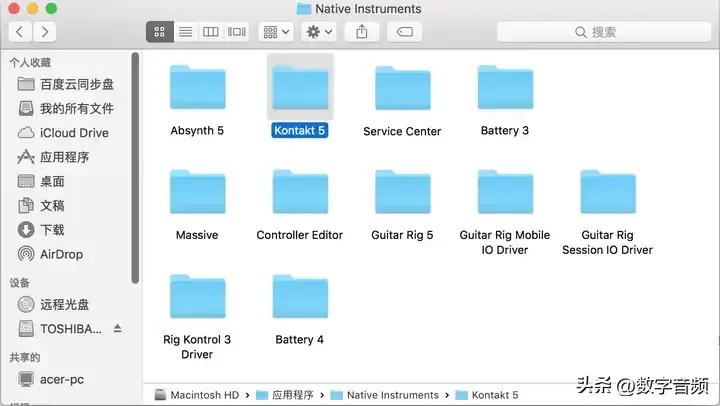The height and width of the screenshot is (406, 720).
Task: Click Kontakt 5 in the path bar
Action: pos(487,395)
